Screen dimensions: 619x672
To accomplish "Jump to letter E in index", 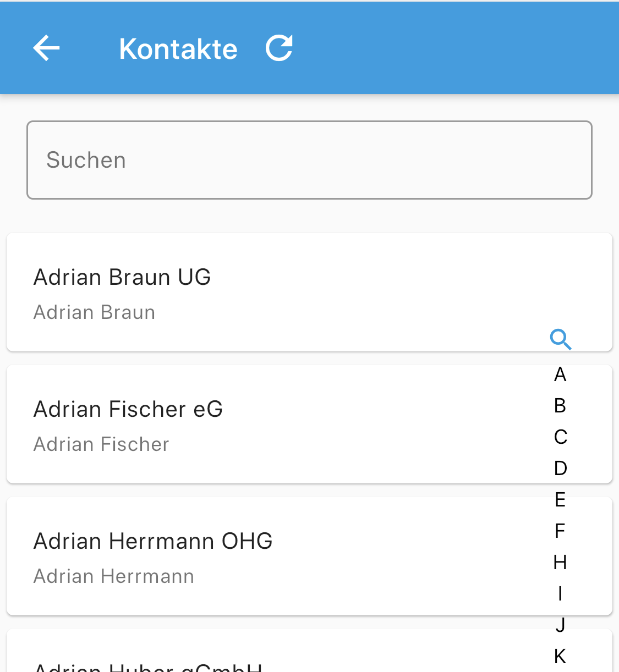I will pyautogui.click(x=560, y=500).
